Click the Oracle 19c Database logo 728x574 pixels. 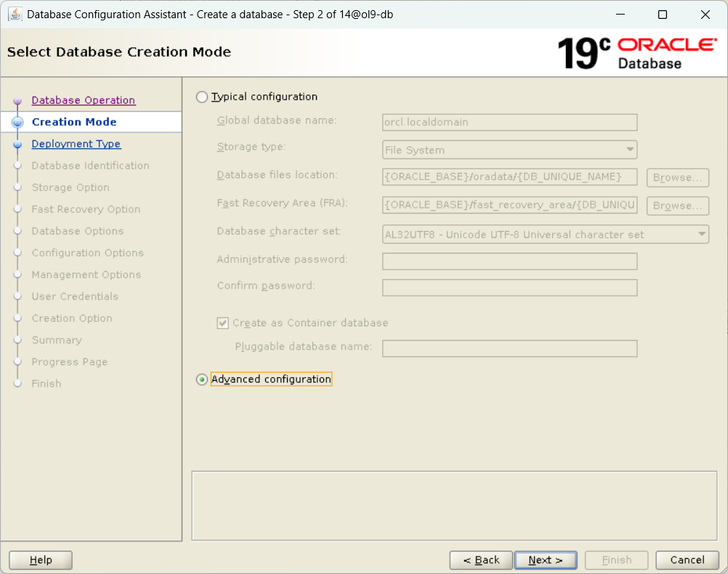[x=637, y=54]
